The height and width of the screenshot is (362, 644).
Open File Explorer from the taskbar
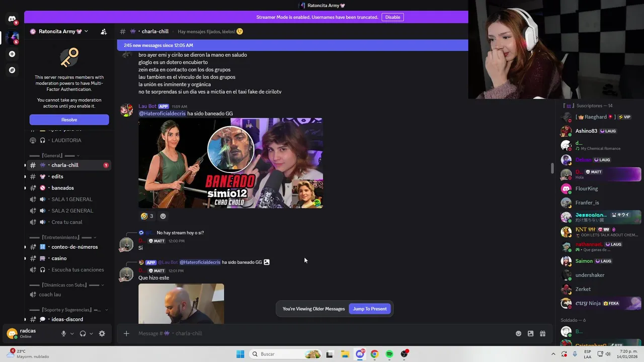pos(345,354)
